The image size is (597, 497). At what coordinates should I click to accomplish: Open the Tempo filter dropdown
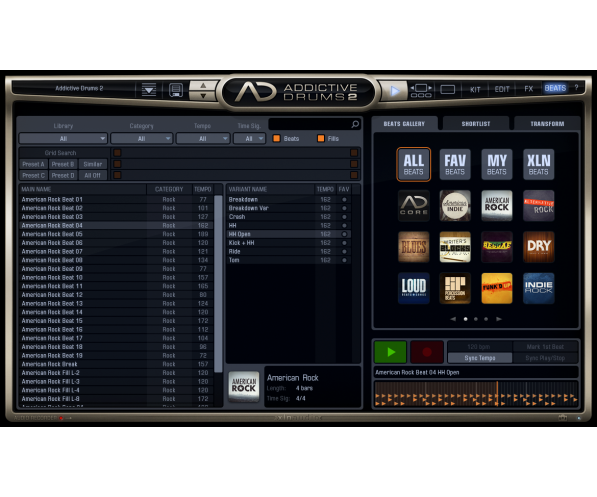(203, 139)
